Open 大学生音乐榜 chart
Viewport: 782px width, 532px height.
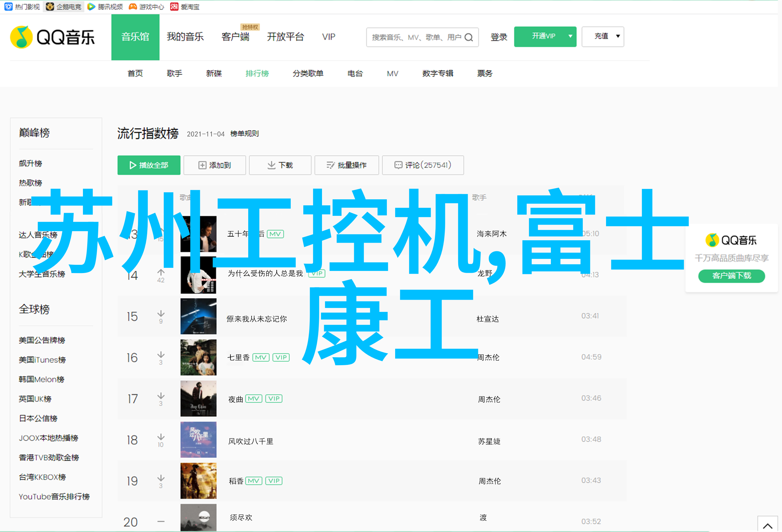click(42, 274)
